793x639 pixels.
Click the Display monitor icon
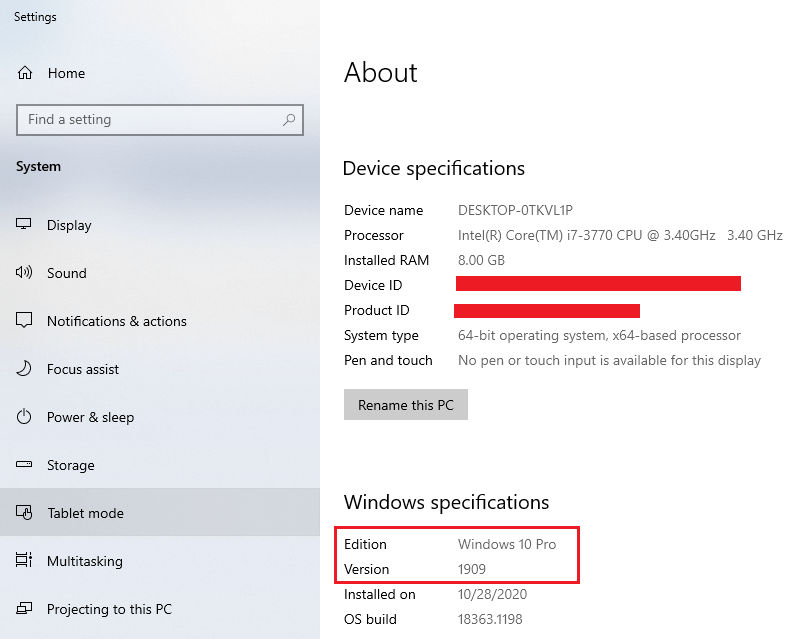pos(24,224)
